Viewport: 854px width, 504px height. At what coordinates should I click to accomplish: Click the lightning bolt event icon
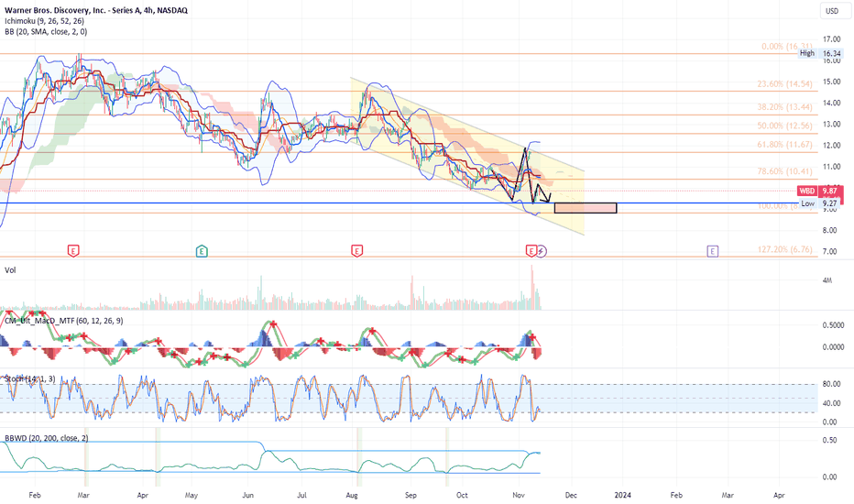click(x=541, y=251)
